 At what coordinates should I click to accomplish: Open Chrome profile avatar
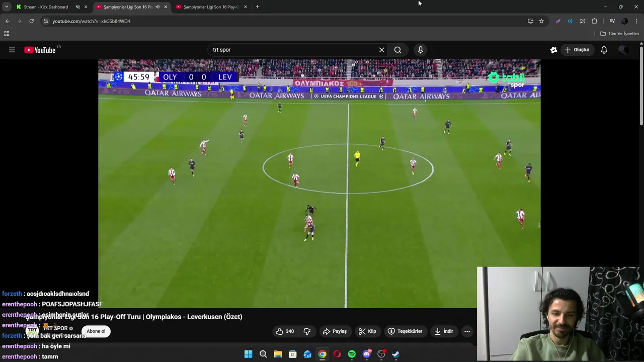624,21
